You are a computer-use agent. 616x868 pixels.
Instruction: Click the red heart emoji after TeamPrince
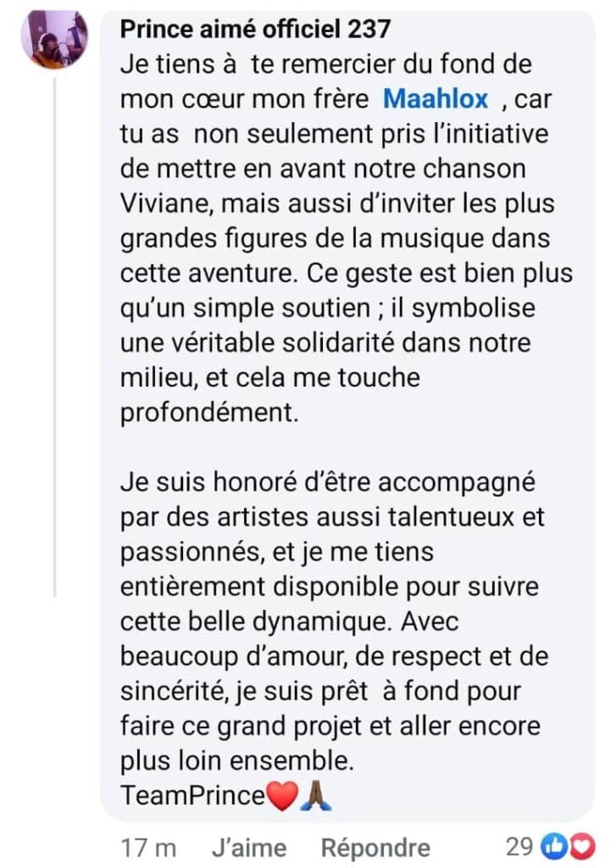(x=282, y=795)
